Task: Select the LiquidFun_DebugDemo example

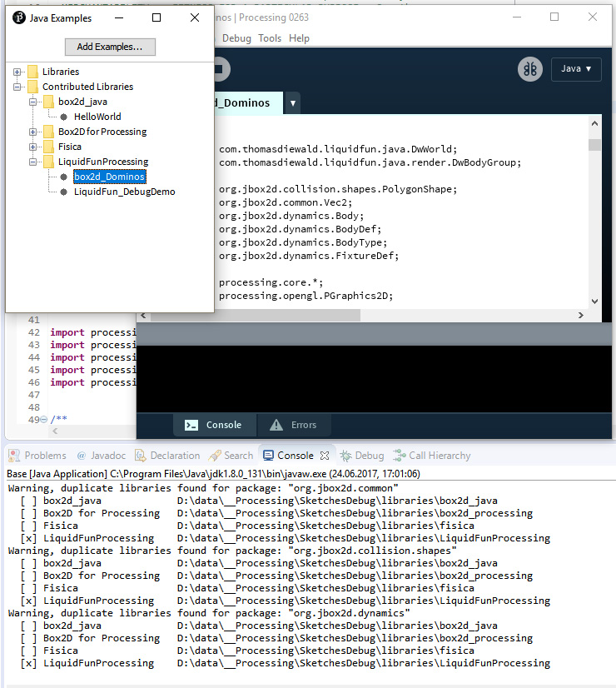Action: 125,192
